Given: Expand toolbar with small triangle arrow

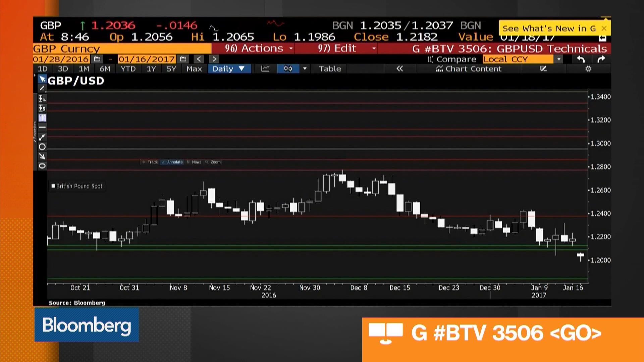Looking at the screenshot, I should [x=35, y=76].
